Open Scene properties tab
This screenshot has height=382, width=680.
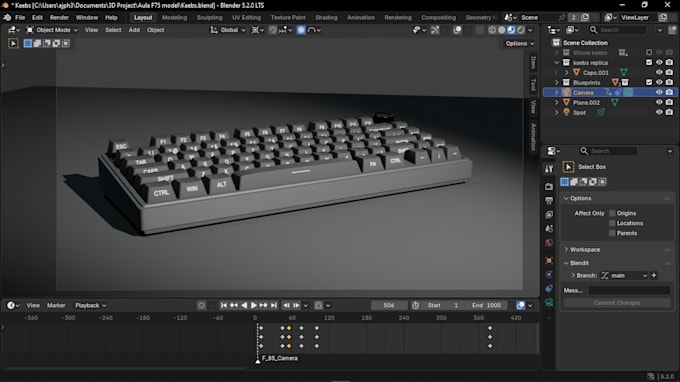point(549,229)
